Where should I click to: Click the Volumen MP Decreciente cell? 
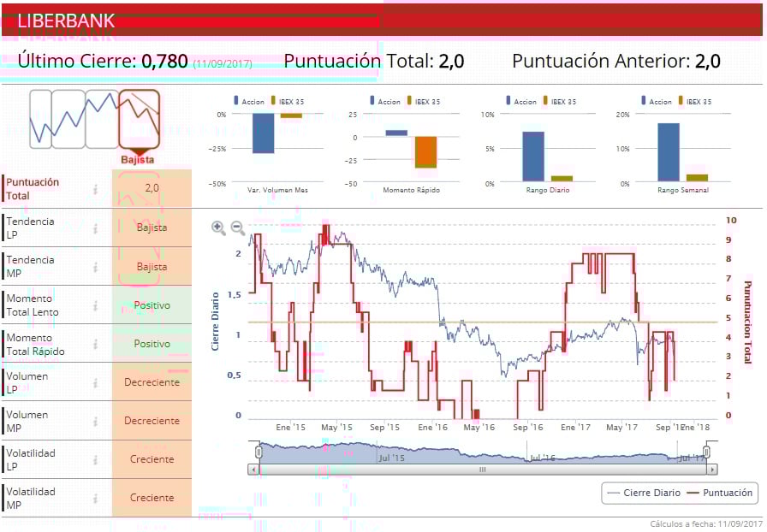(152, 421)
